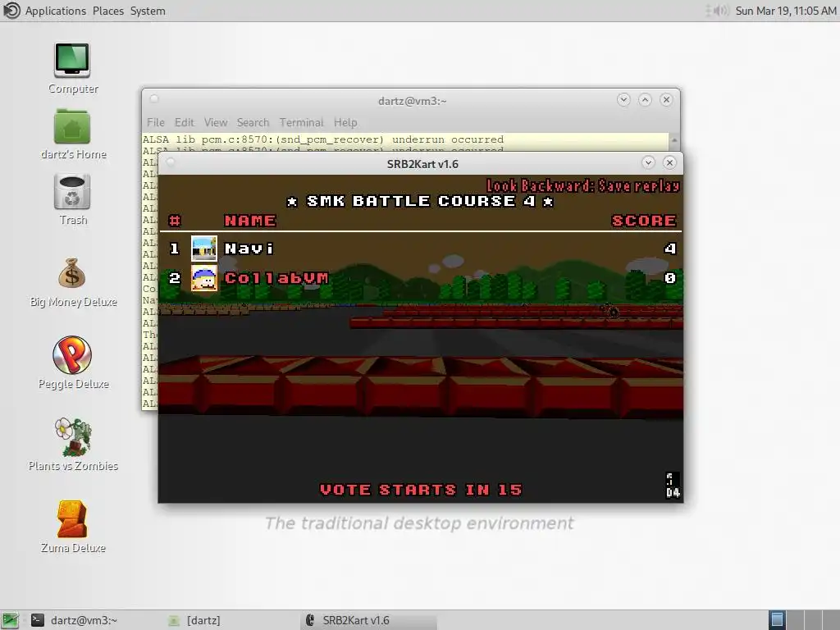Click the VOTE STARTS IN 15 text
The width and height of the screenshot is (840, 630).
click(x=421, y=490)
